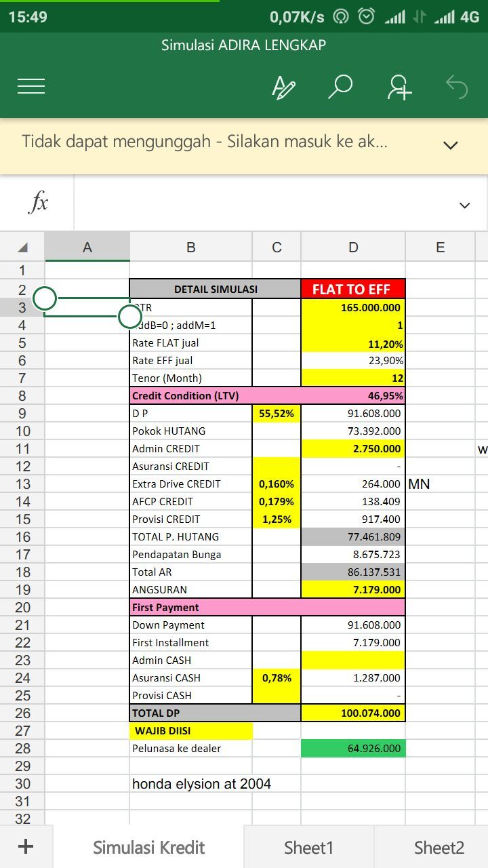The image size is (488, 868).
Task: Select the 0,160% cell
Action: pyautogui.click(x=277, y=484)
